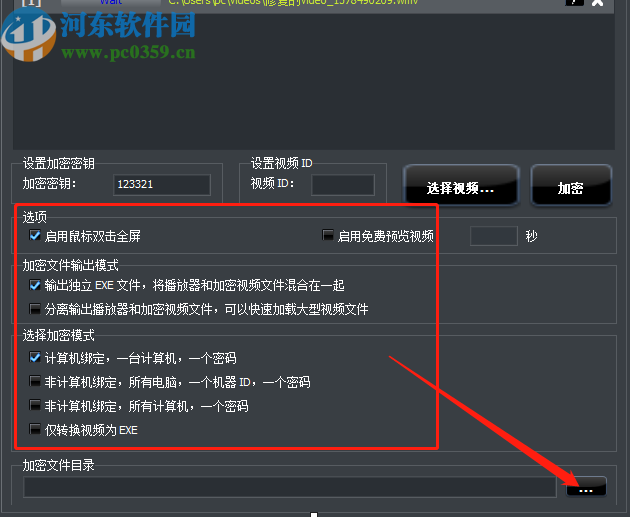
Task: Check 分离输出播放器和加密视频文件 option
Action: (35, 309)
